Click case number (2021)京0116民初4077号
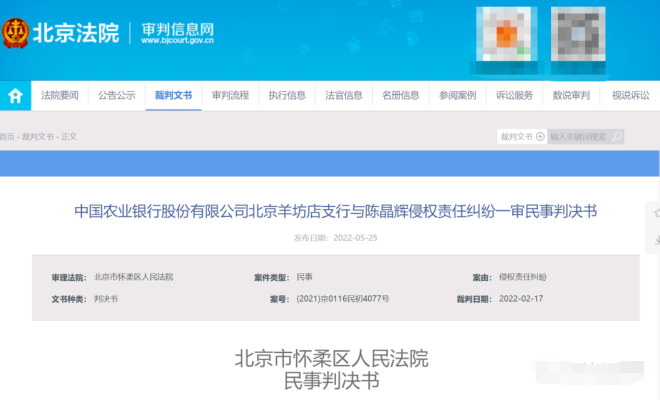This screenshot has width=660, height=401. click(343, 299)
